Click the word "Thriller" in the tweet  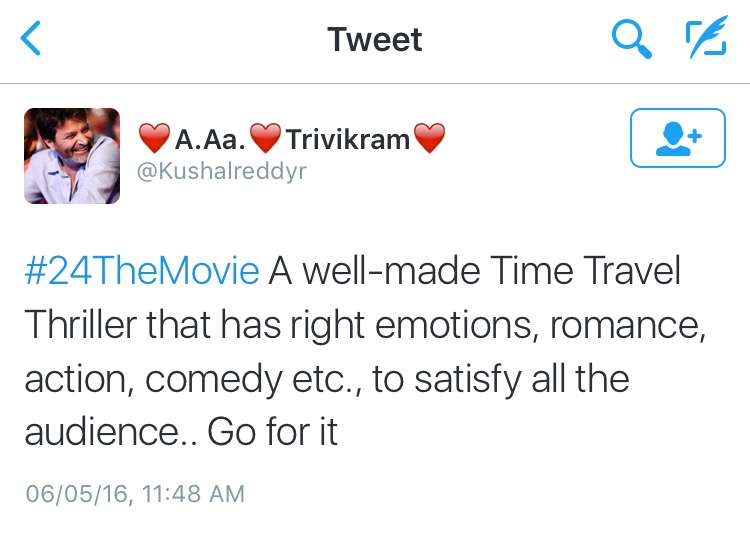pyautogui.click(x=84, y=325)
